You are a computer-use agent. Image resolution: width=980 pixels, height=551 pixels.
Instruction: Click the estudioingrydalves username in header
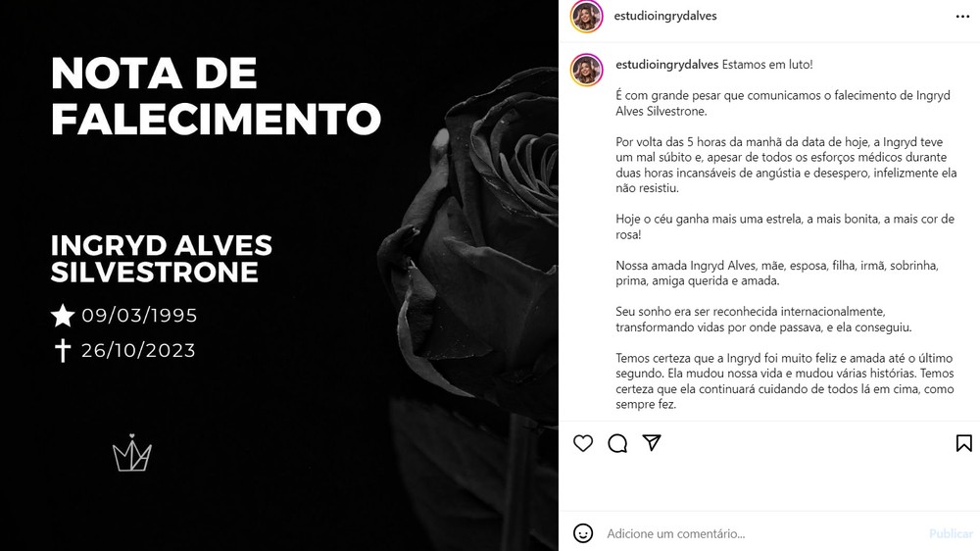click(x=665, y=17)
